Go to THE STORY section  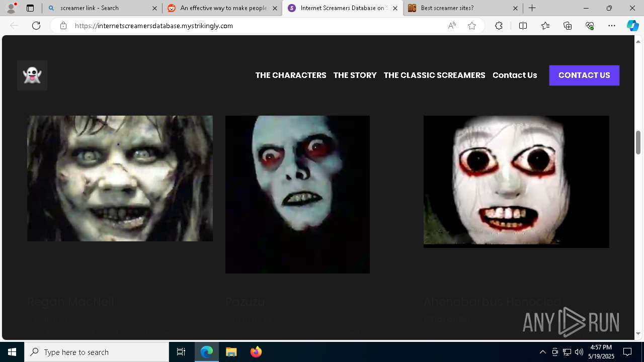tap(355, 75)
